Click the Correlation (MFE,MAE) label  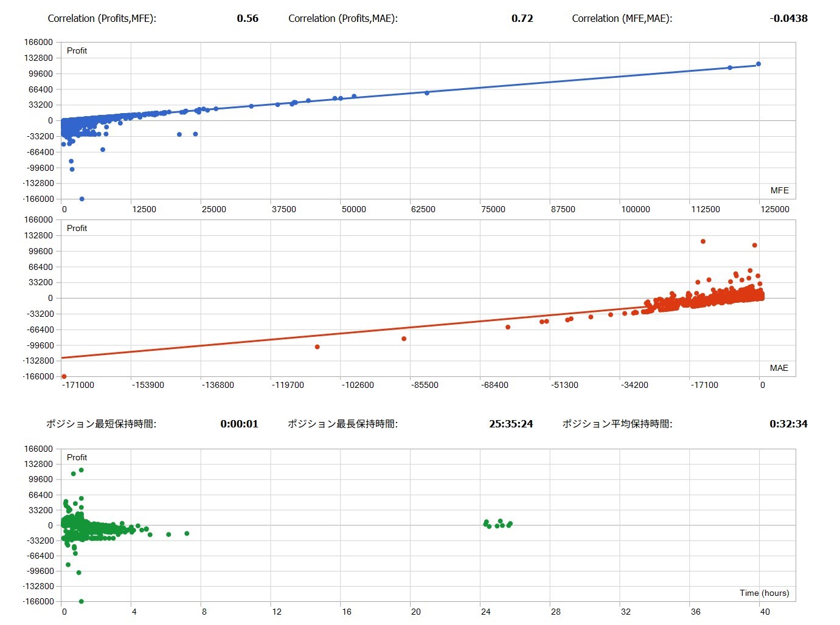click(622, 18)
